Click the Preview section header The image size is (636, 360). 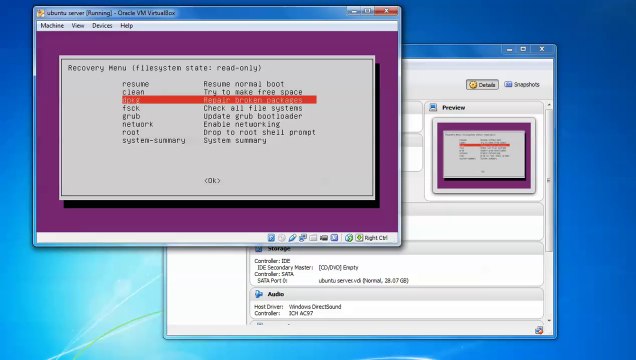pos(483,107)
